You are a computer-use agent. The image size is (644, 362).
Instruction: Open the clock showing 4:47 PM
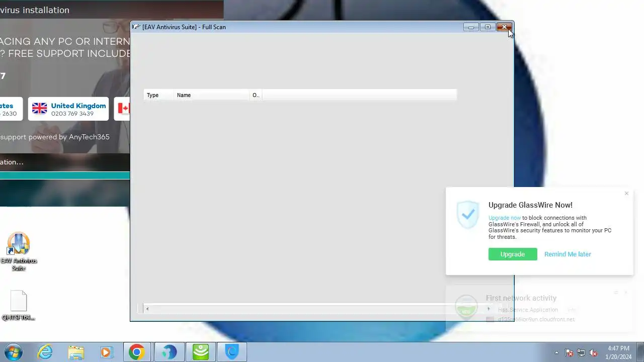click(x=618, y=352)
